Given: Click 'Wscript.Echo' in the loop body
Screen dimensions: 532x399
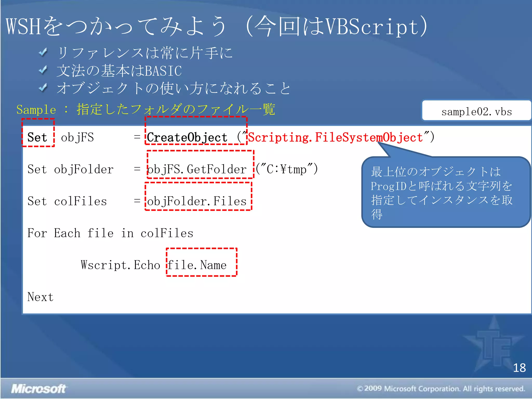Looking at the screenshot, I should pyautogui.click(x=121, y=265).
